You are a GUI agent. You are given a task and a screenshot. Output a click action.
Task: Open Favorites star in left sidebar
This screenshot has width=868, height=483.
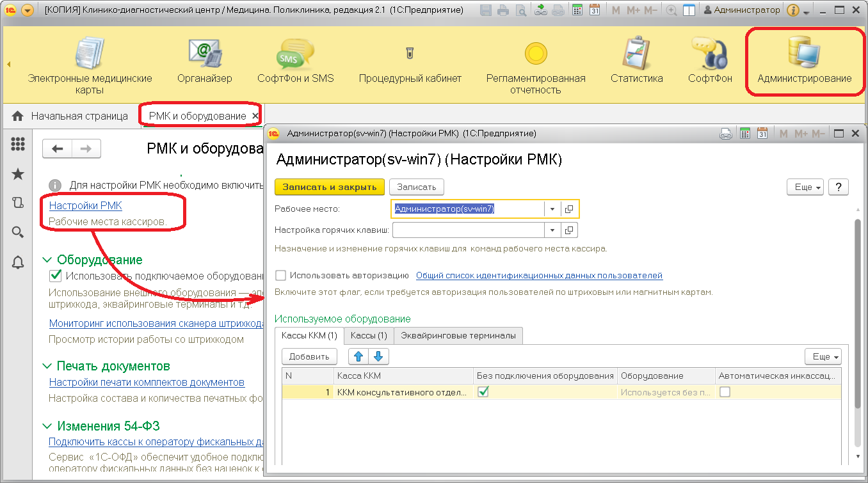[x=18, y=174]
